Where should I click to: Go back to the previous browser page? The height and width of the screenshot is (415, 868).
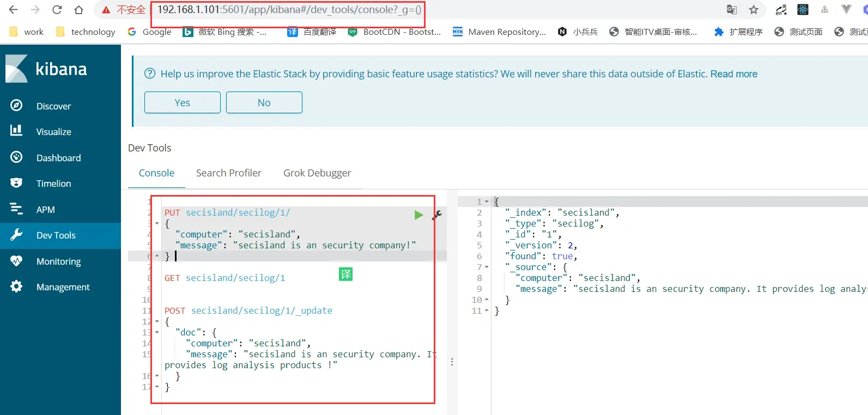coord(14,10)
